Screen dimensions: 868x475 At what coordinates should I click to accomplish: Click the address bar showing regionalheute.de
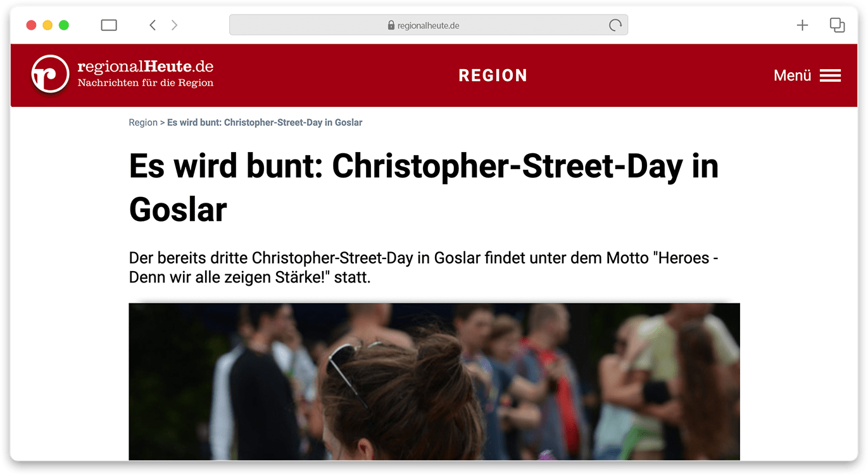pyautogui.click(x=429, y=25)
